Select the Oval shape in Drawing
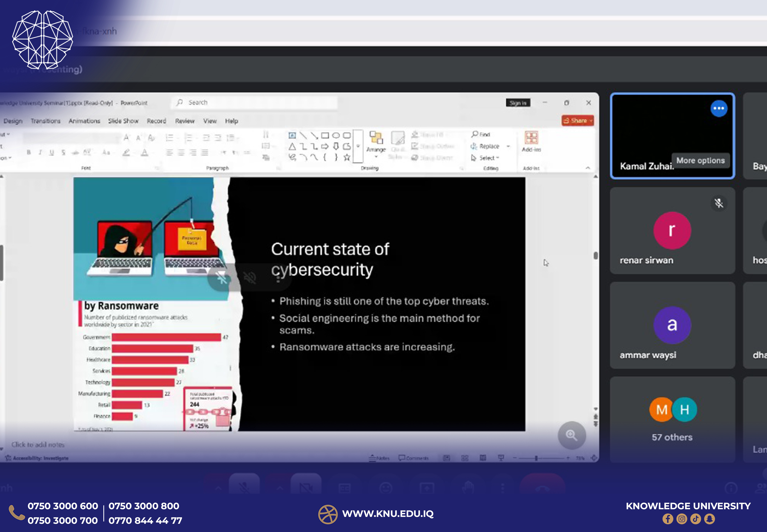 click(336, 135)
